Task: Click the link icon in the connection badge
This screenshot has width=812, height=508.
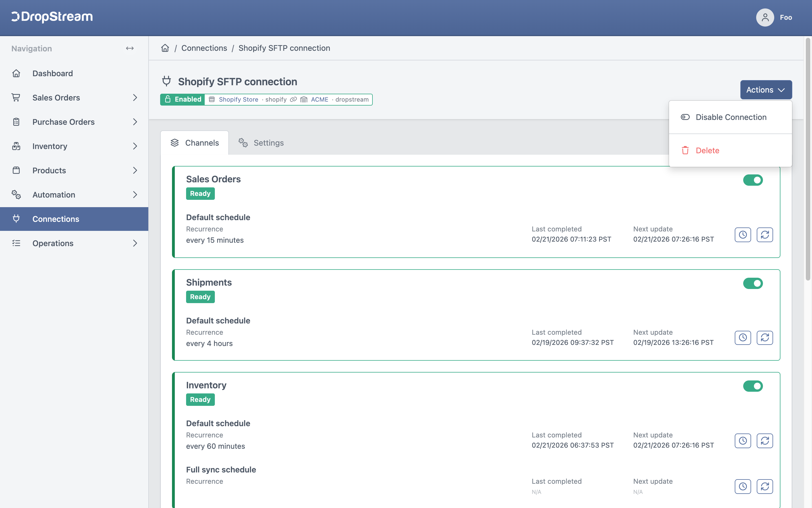Action: (x=293, y=99)
